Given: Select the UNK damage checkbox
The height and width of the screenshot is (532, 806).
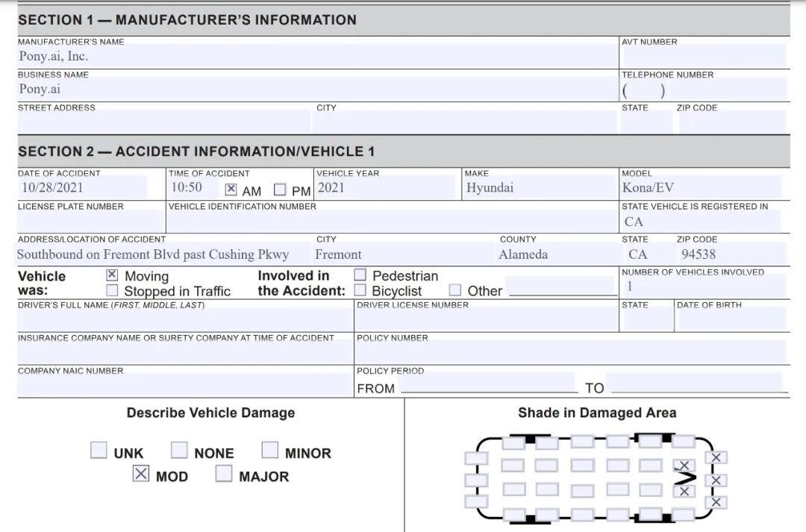Looking at the screenshot, I should point(99,450).
